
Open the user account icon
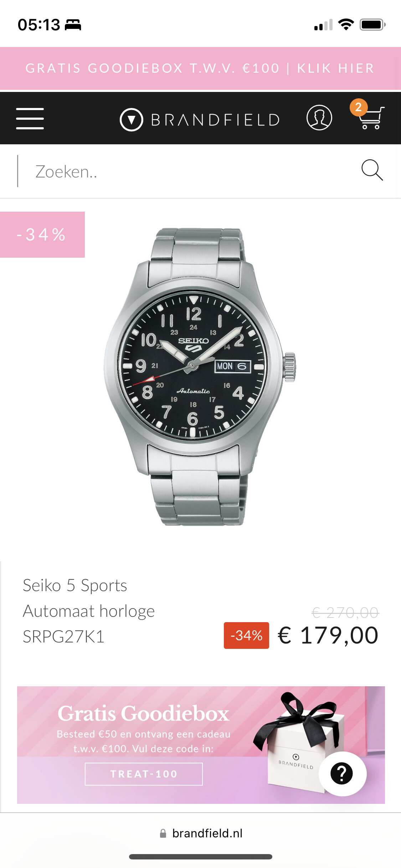(x=319, y=118)
